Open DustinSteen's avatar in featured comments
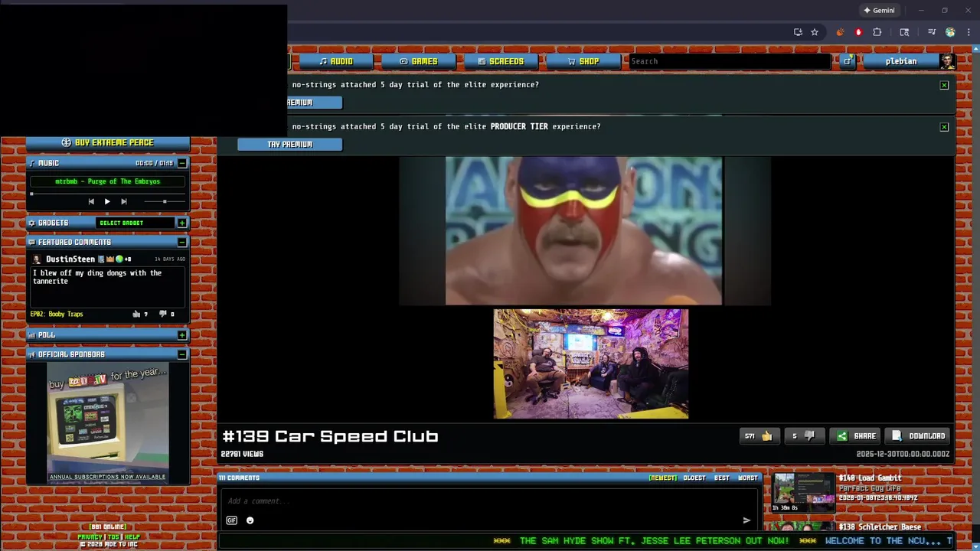 pos(36,259)
